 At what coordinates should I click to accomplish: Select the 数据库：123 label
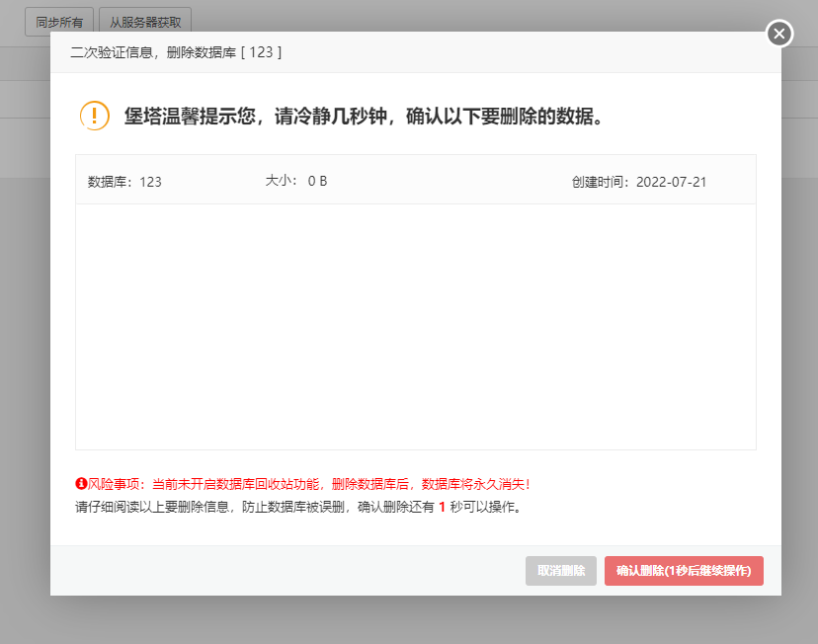124,182
